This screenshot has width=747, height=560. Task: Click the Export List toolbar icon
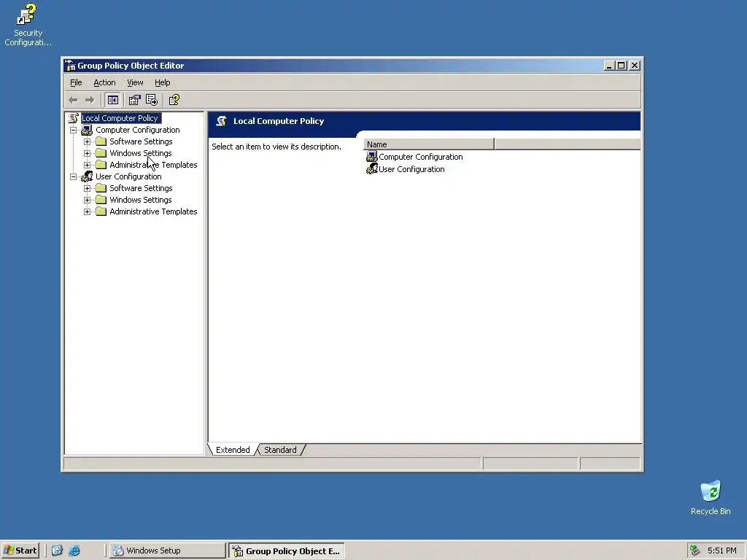(x=152, y=100)
